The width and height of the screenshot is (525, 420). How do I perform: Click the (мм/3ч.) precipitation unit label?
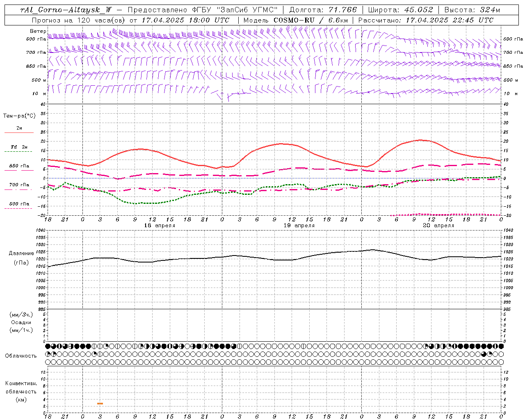click(21, 315)
